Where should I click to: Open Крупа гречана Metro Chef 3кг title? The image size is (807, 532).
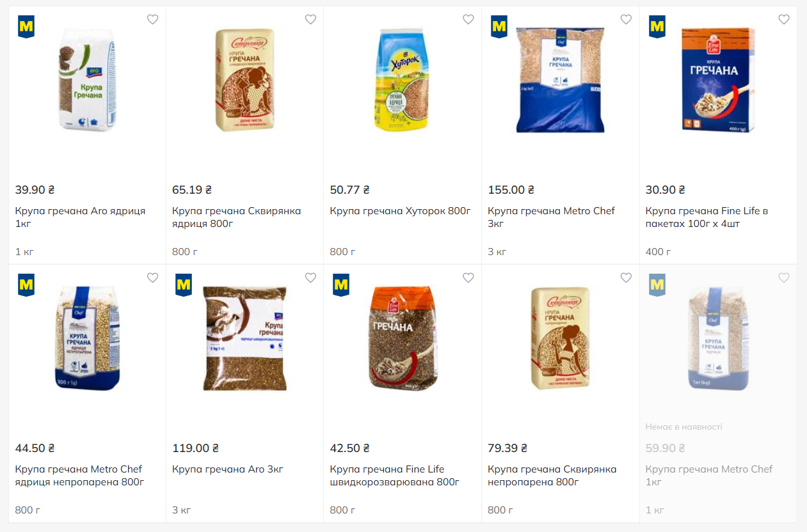550,217
